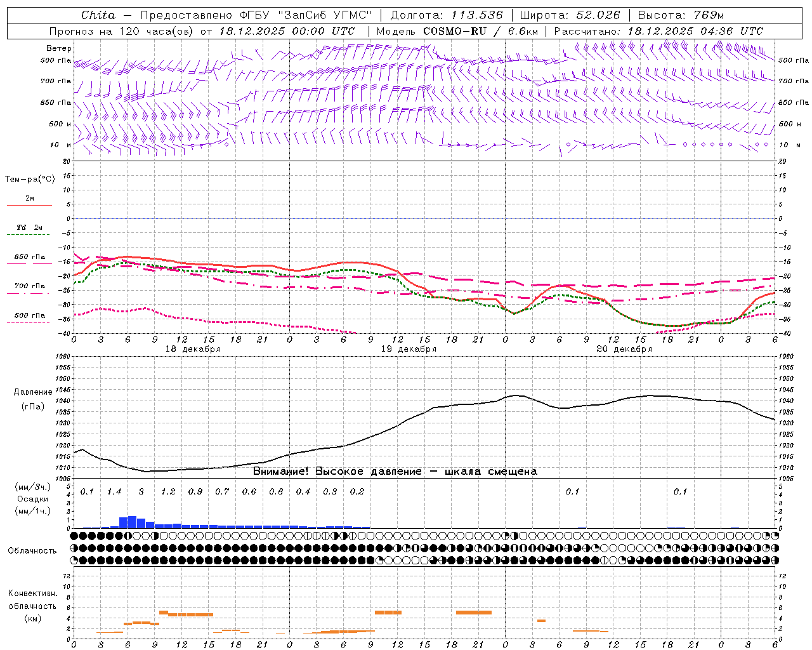The height and width of the screenshot is (650, 812).
Task: Click warning "Внимание! Высокое давление — шкала смещена"
Action: 395,472
